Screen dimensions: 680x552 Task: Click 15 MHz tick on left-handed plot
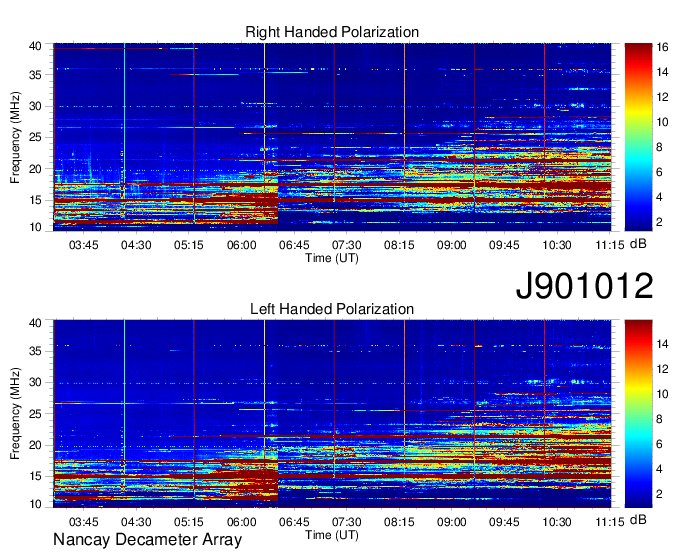pos(36,477)
